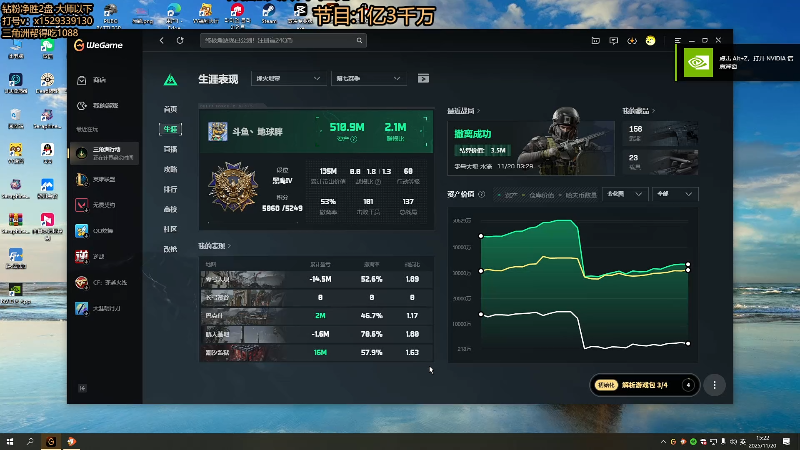Open the user avatar in the title bar
This screenshot has height=450, width=800.
[651, 40]
